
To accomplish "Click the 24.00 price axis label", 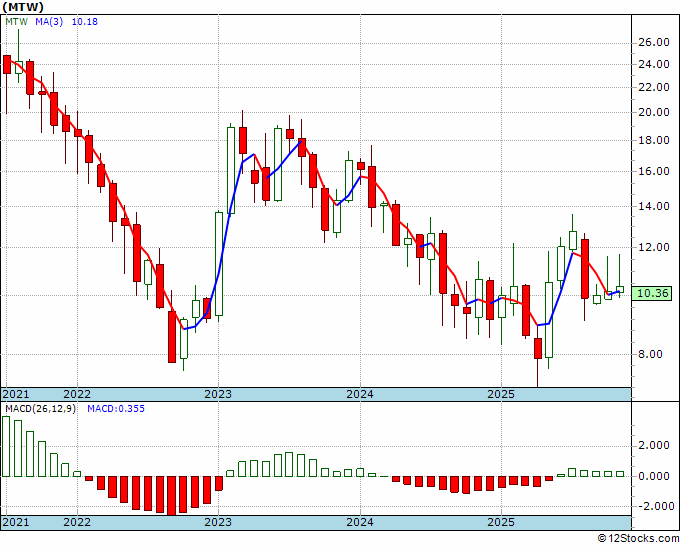I will [x=654, y=64].
